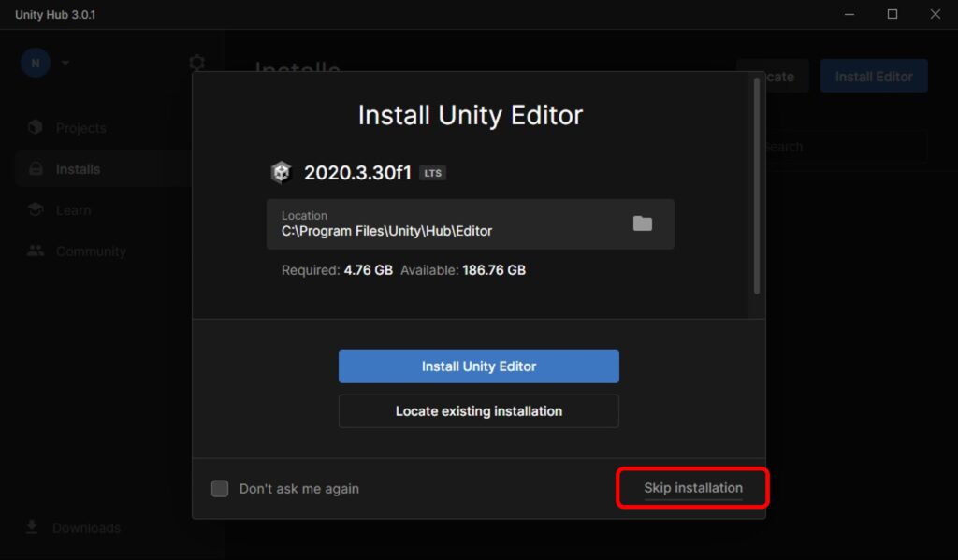
Task: Maximize the Unity Hub window
Action: point(892,14)
